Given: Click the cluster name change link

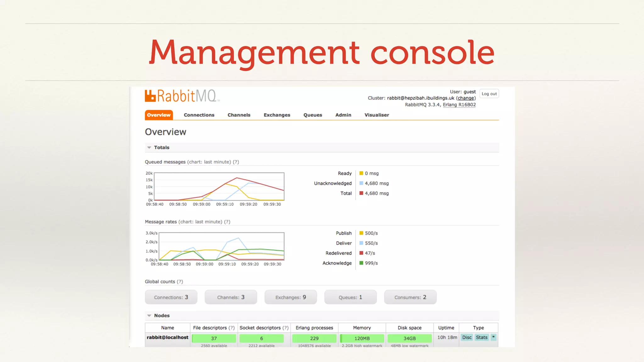Looking at the screenshot, I should (x=466, y=98).
